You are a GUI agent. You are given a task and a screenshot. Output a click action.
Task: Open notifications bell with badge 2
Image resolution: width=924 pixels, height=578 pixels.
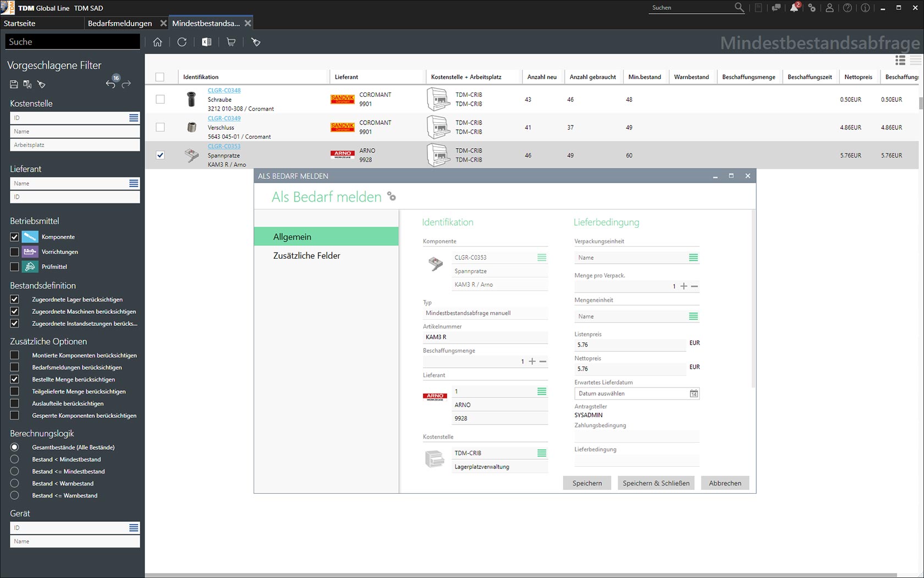794,8
